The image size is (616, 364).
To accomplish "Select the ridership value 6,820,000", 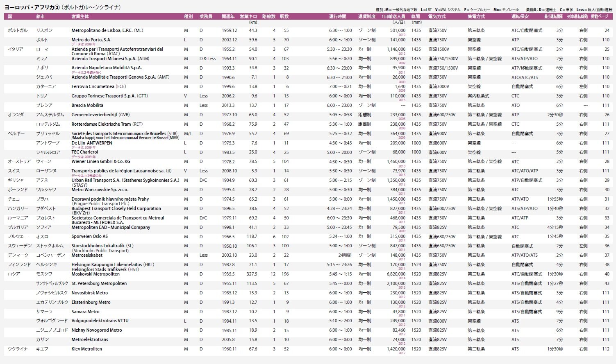I will point(396,274).
